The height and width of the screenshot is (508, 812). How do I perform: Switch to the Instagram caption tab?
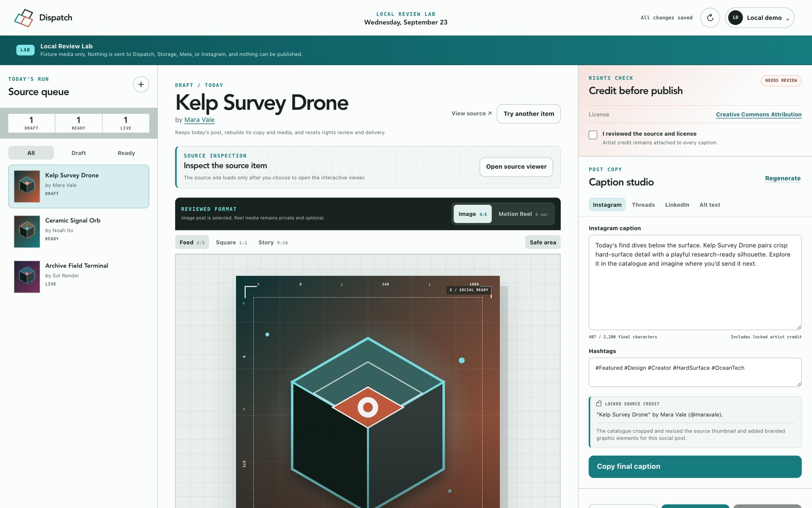pyautogui.click(x=607, y=205)
